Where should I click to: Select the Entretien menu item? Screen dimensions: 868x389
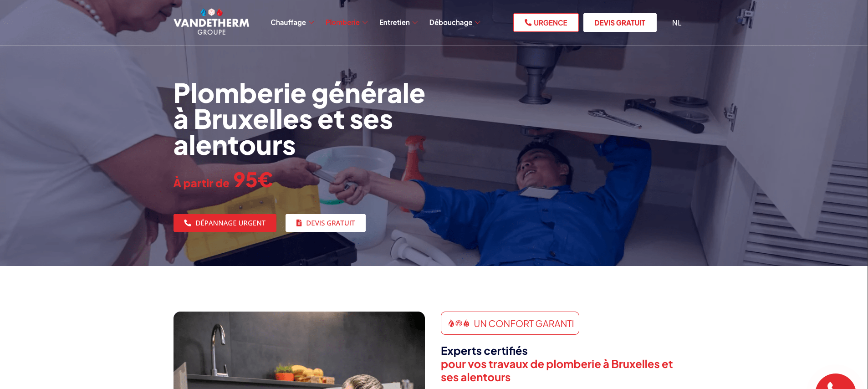tap(394, 22)
